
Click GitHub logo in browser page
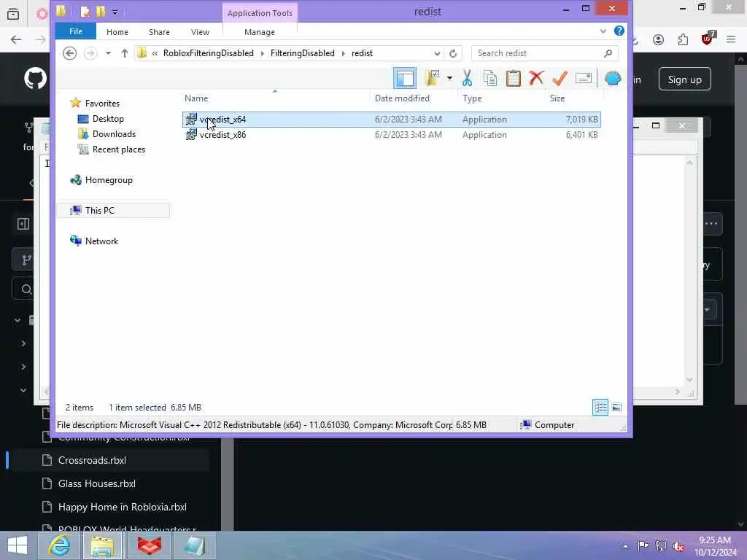tap(36, 79)
